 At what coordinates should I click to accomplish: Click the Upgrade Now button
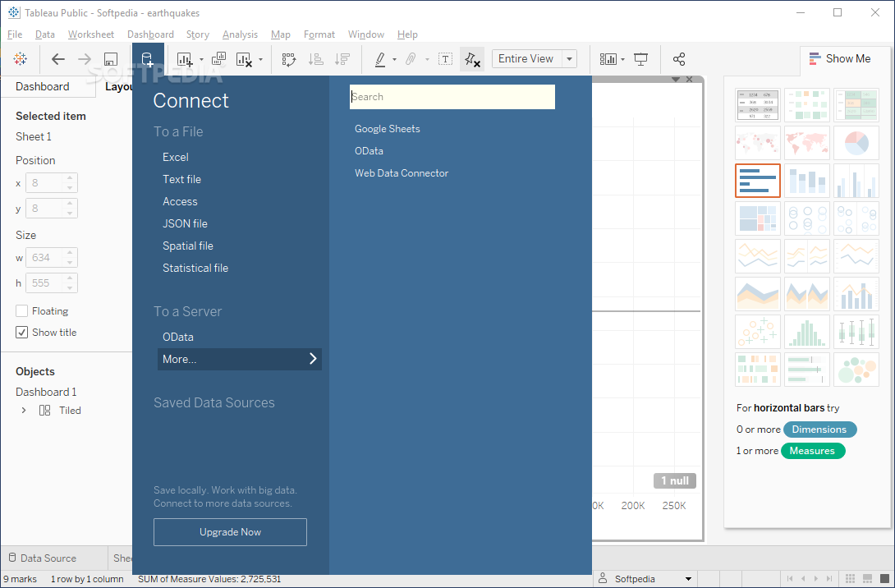click(x=230, y=532)
